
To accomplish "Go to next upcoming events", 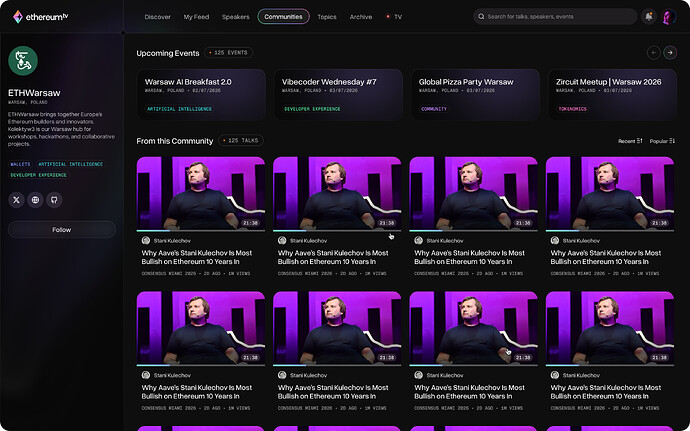I will 670,53.
